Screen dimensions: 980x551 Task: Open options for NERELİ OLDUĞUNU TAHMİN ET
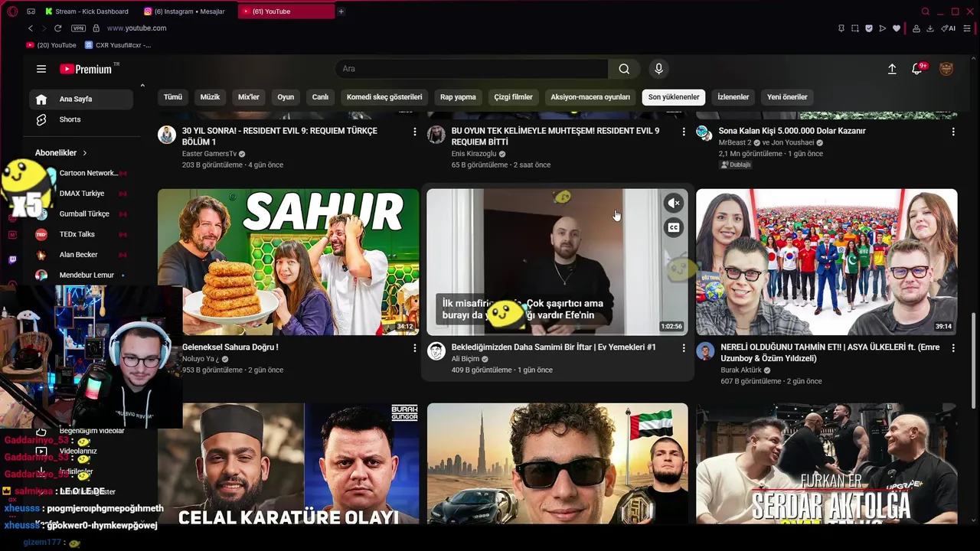point(953,347)
